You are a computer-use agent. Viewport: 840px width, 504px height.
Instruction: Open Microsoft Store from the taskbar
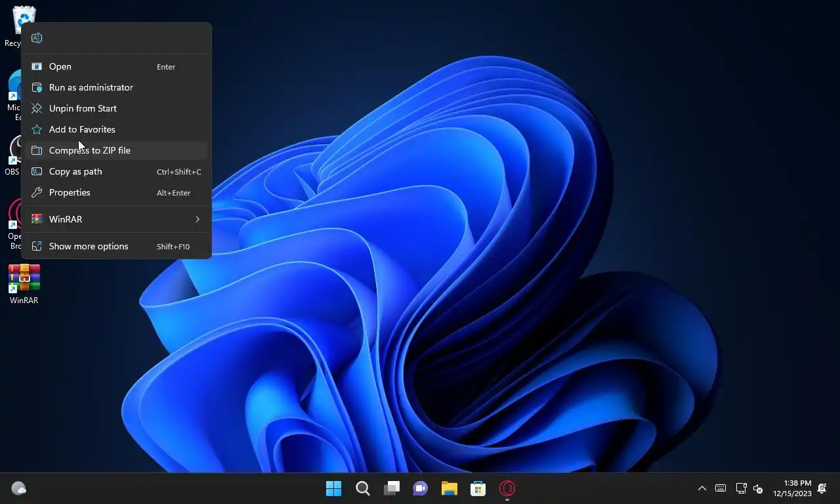(478, 488)
